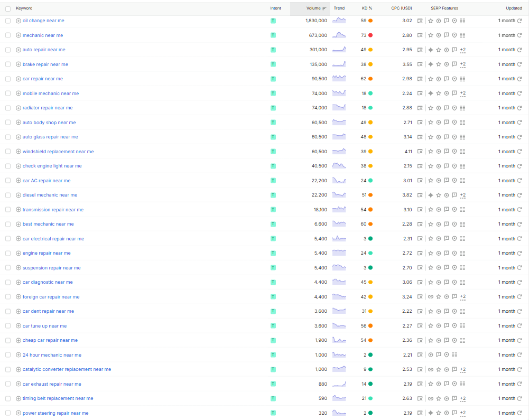Click sitelinks icon in foreign car repair near me row

(431, 297)
